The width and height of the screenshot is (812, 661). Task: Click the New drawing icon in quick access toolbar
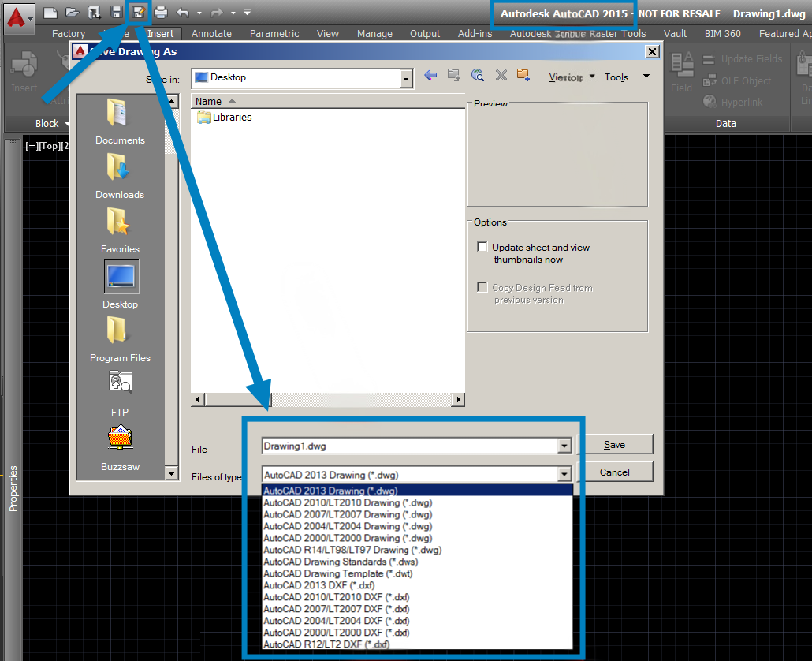click(x=50, y=13)
